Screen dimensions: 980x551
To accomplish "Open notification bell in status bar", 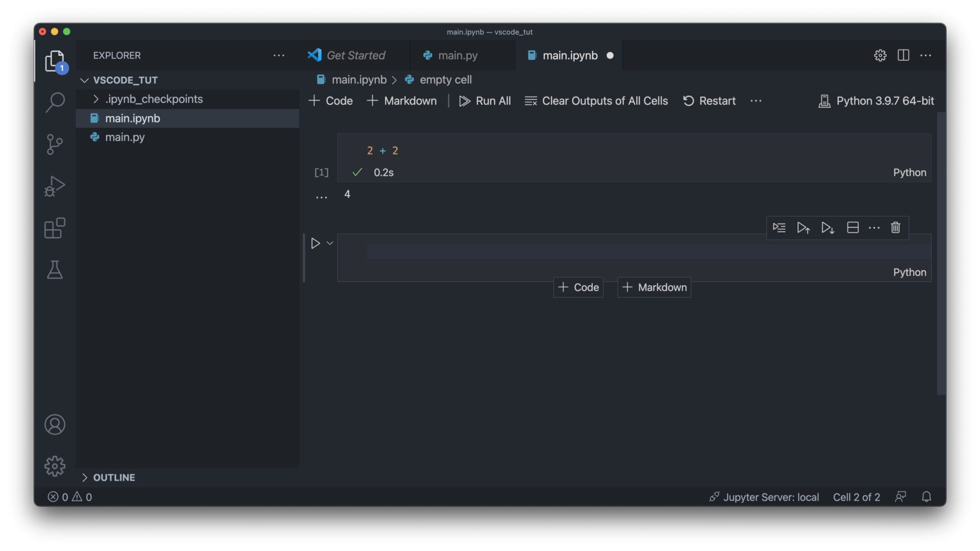I will pyautogui.click(x=926, y=497).
